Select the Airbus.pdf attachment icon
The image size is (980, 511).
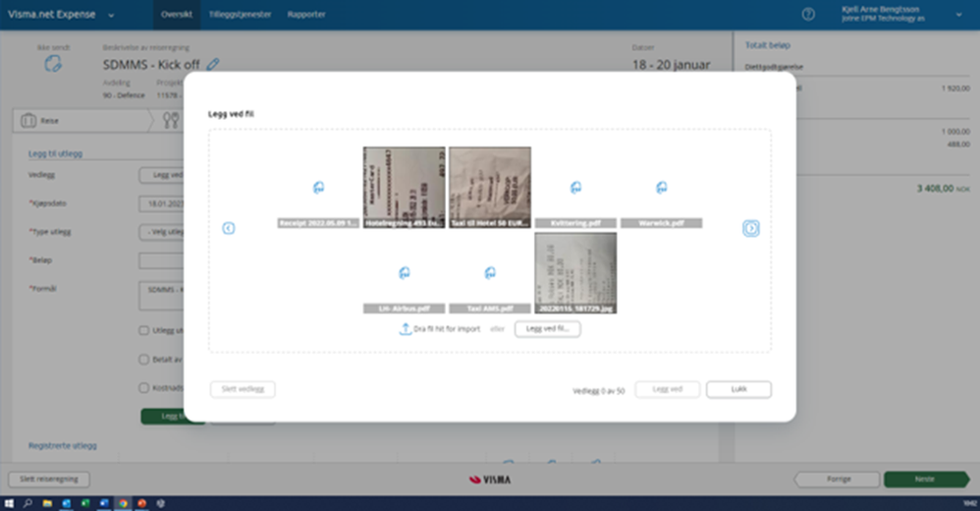pyautogui.click(x=405, y=273)
